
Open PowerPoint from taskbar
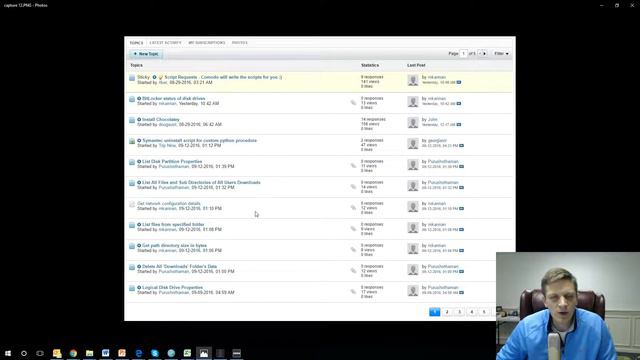(122, 353)
